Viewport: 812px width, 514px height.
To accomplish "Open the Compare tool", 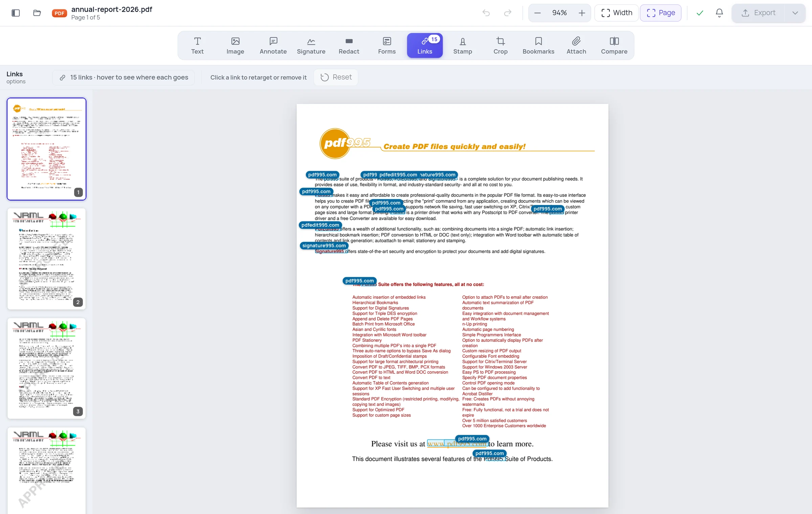I will coord(614,46).
